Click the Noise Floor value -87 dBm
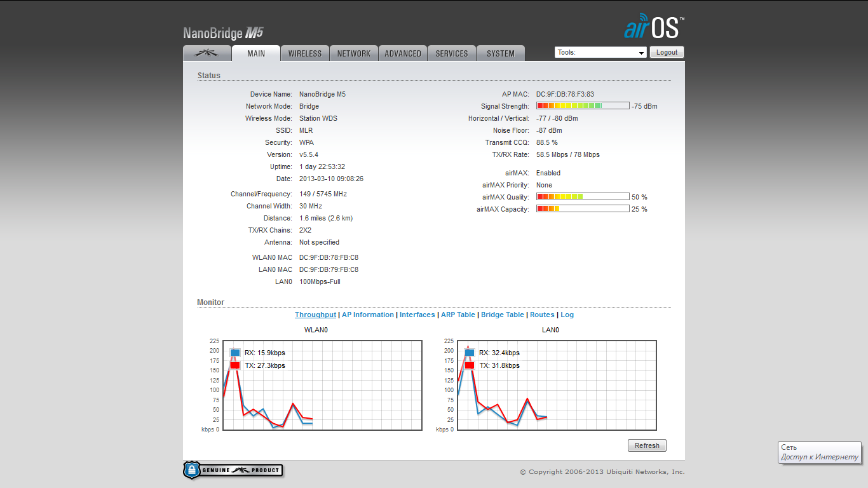Viewport: 868px width, 488px height. point(549,130)
